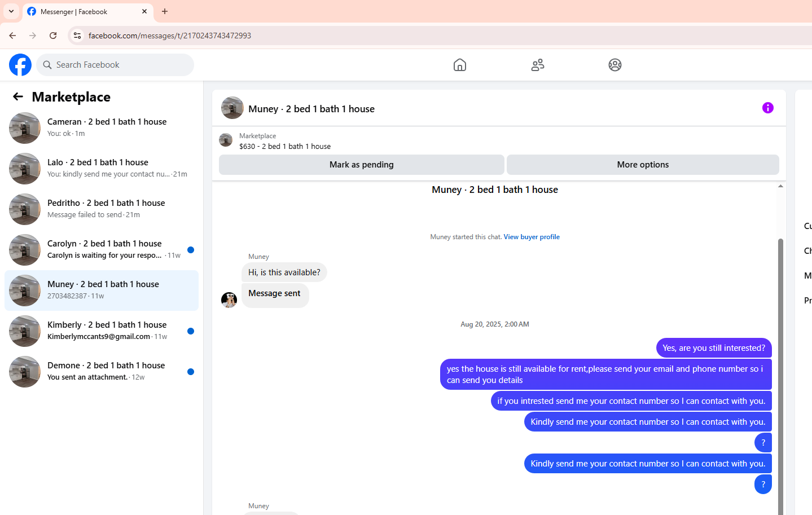Screen dimensions: 812x515
Task: Click the "Hi, is this available?" message
Action: coord(284,272)
